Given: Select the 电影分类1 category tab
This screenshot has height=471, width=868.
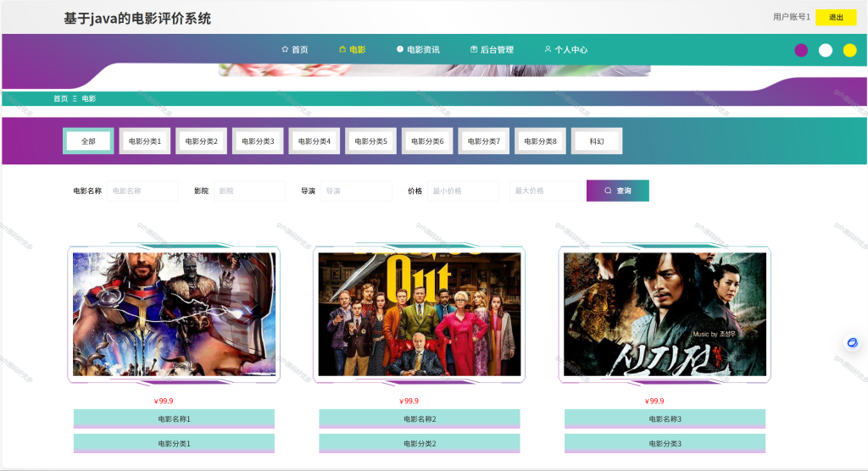Looking at the screenshot, I should (145, 141).
